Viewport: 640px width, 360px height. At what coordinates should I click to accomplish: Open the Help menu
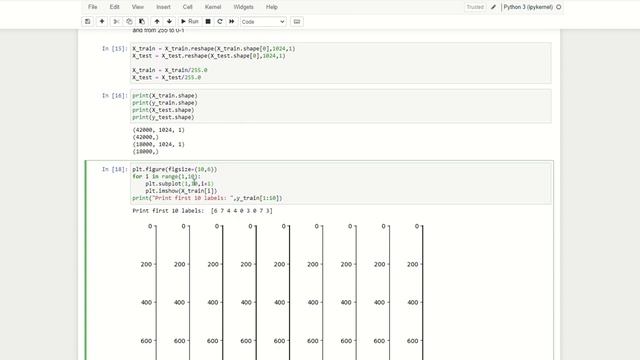click(x=271, y=7)
